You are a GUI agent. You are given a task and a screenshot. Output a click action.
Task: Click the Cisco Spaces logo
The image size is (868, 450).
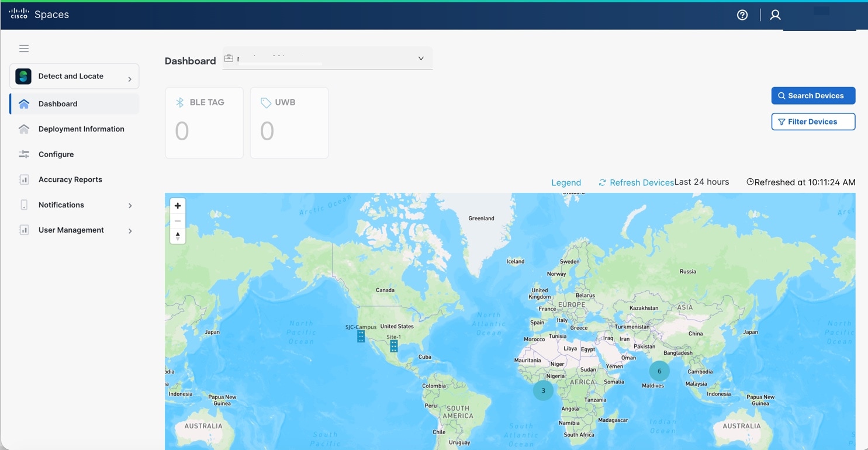point(39,15)
